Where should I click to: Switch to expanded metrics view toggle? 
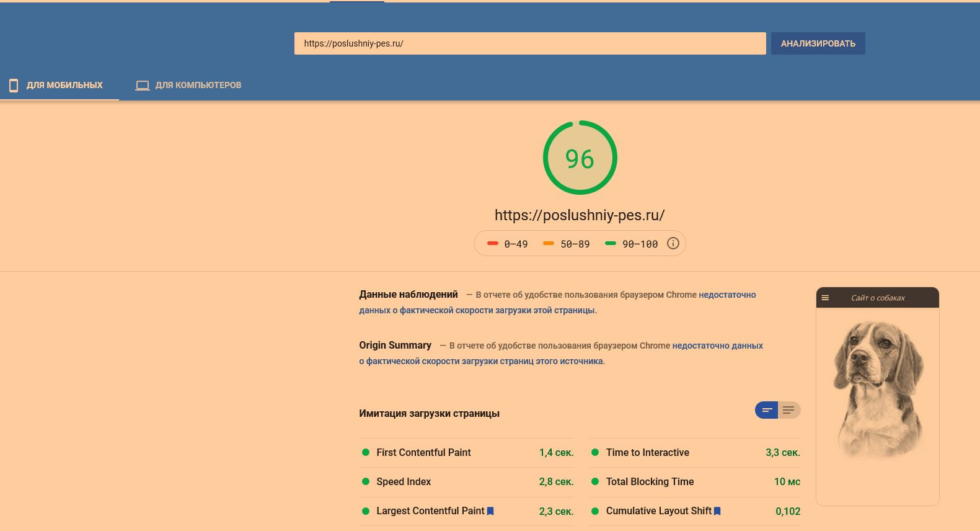(788, 410)
